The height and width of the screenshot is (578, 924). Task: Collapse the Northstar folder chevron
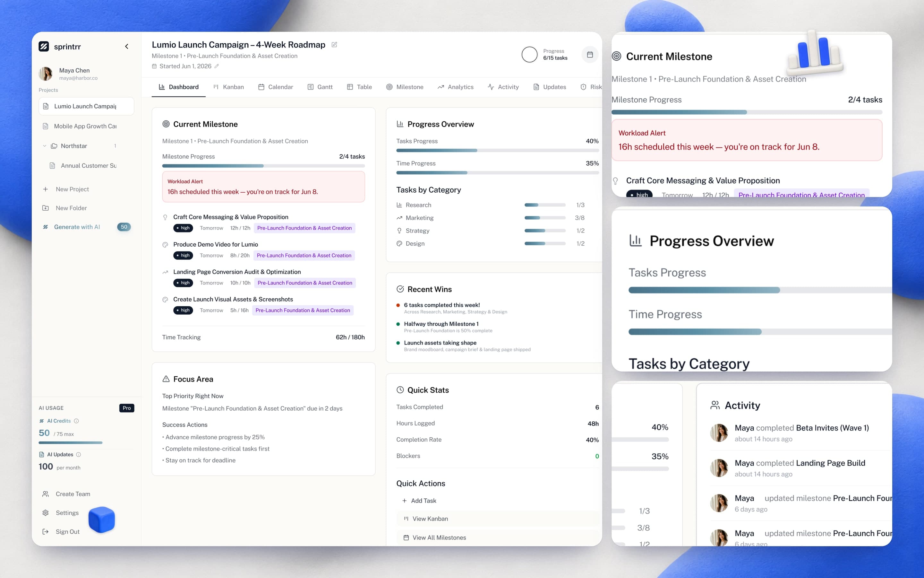44,146
